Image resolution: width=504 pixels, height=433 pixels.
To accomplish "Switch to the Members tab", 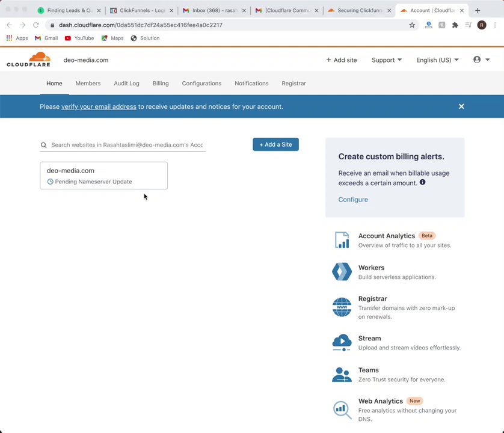I will (x=88, y=83).
